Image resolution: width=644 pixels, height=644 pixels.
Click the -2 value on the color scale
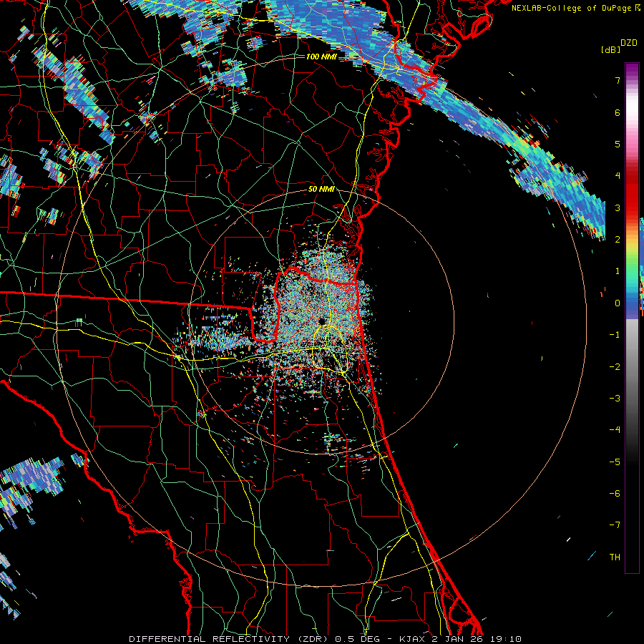pyautogui.click(x=615, y=366)
